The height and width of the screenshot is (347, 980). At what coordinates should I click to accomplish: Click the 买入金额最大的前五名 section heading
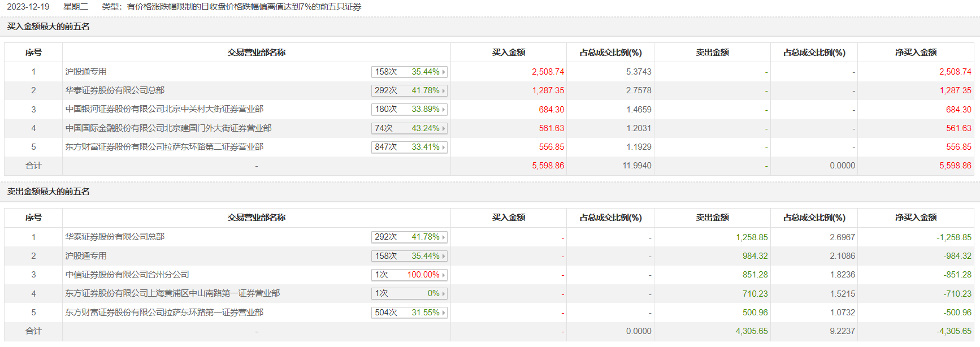click(x=49, y=27)
